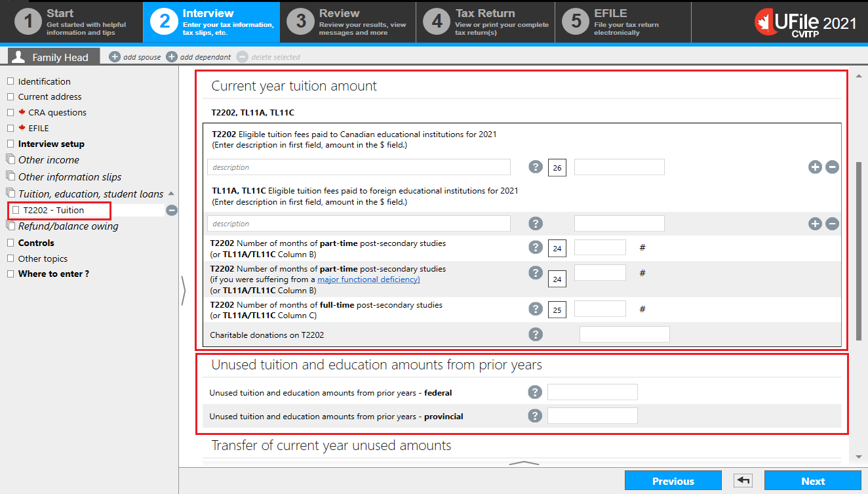Go to step 3 Review tab
This screenshot has width=868, height=494.
click(x=348, y=22)
